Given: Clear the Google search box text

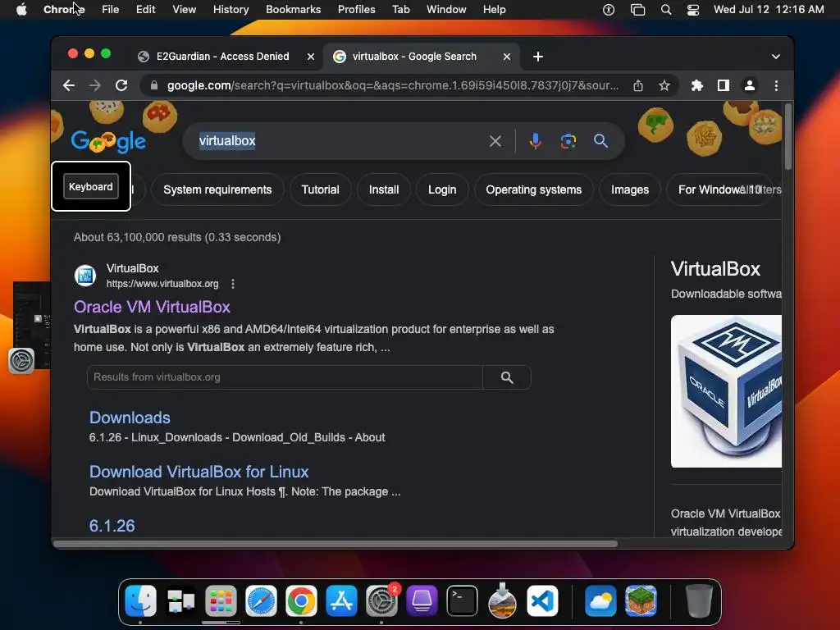Looking at the screenshot, I should tap(495, 141).
